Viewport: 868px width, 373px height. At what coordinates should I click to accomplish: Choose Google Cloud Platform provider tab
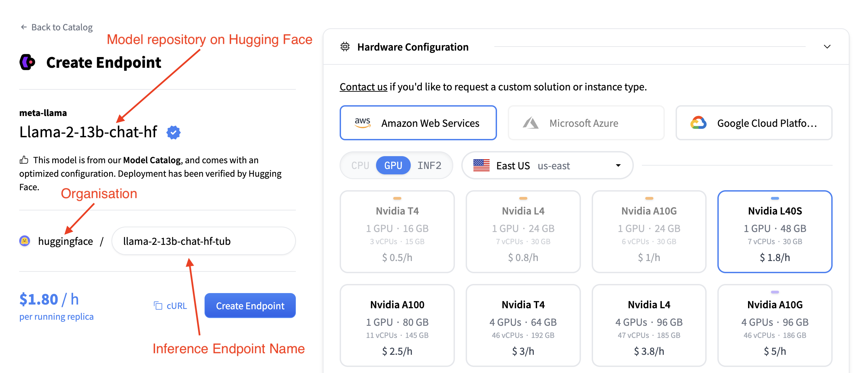pos(754,123)
